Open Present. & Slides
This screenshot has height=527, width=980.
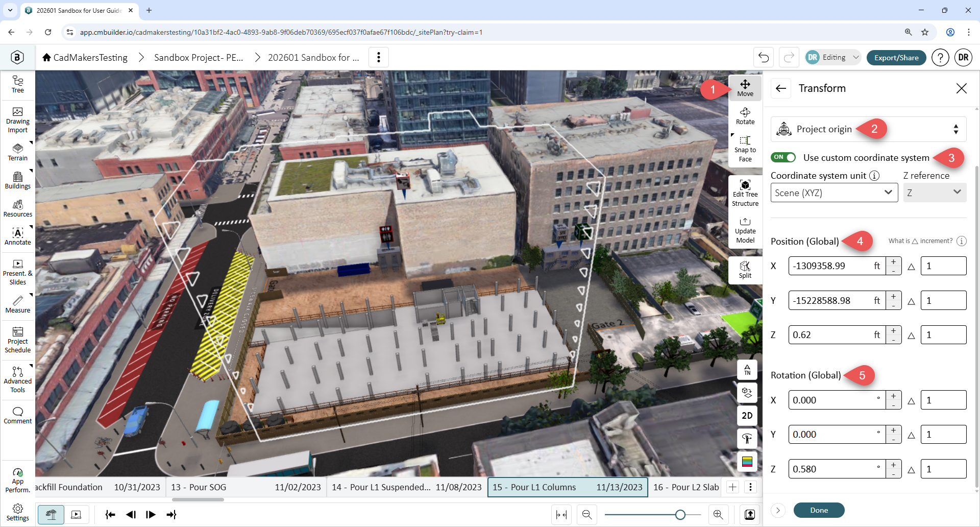click(18, 272)
